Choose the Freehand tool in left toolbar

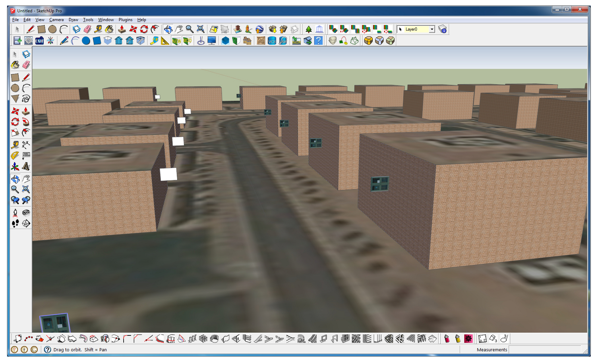click(26, 99)
